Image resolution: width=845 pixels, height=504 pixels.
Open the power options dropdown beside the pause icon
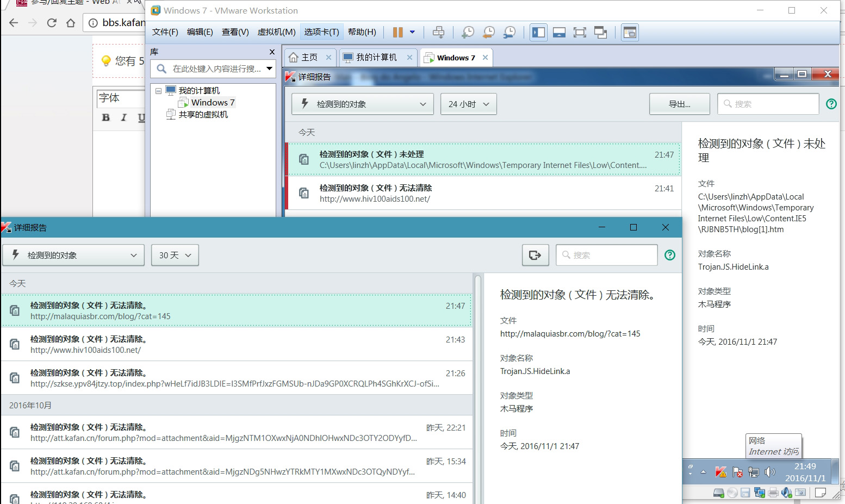point(412,32)
